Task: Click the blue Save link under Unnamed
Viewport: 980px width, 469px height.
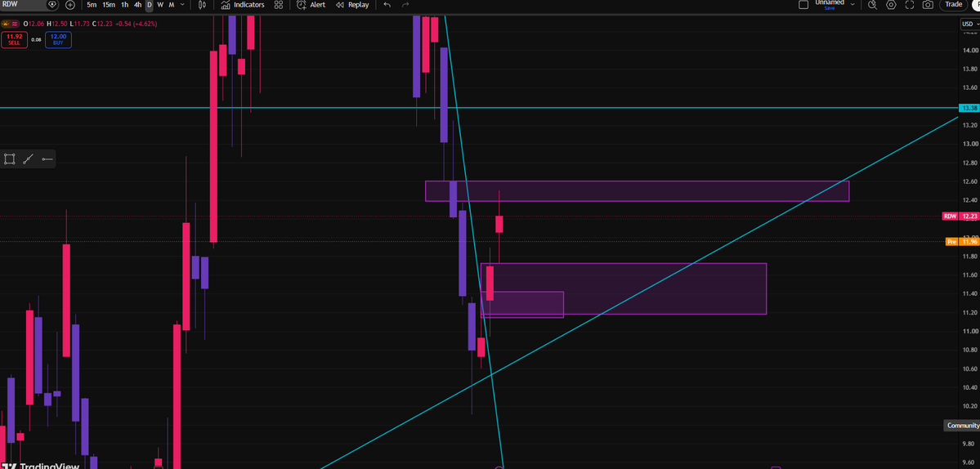Action: [830, 8]
